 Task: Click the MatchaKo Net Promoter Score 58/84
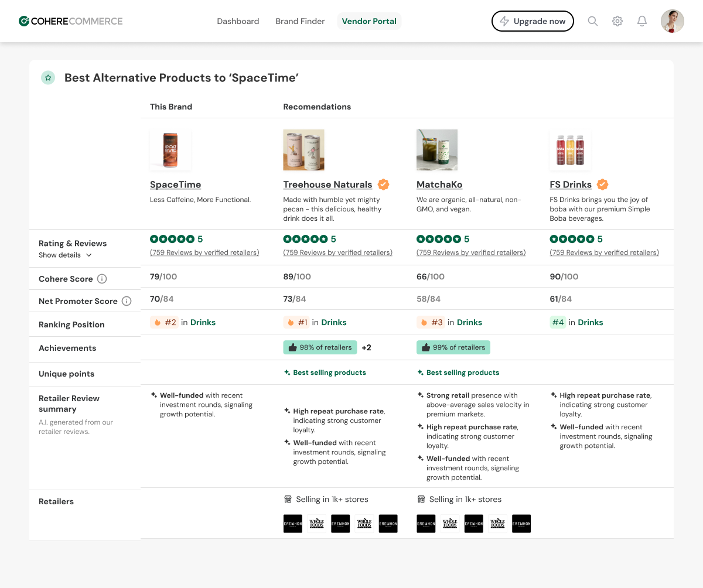point(428,299)
